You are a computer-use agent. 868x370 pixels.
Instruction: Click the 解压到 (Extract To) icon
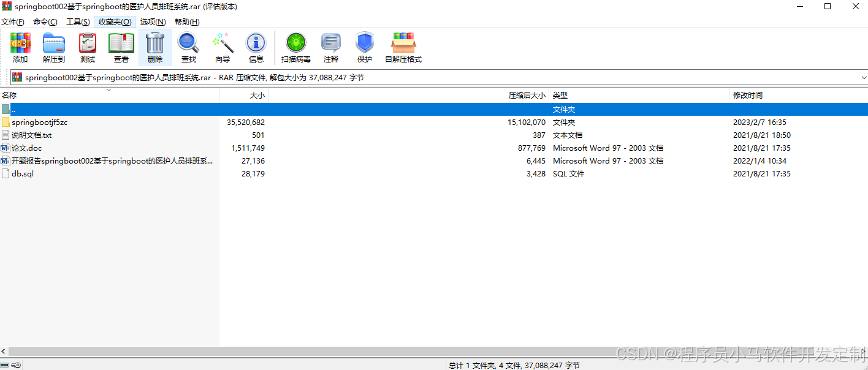[x=53, y=47]
